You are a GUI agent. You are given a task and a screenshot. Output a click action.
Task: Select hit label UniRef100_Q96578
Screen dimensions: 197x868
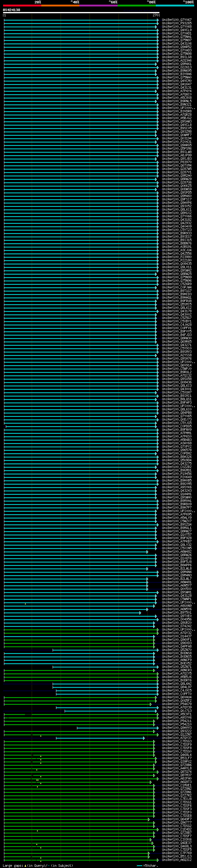[x=176, y=450]
